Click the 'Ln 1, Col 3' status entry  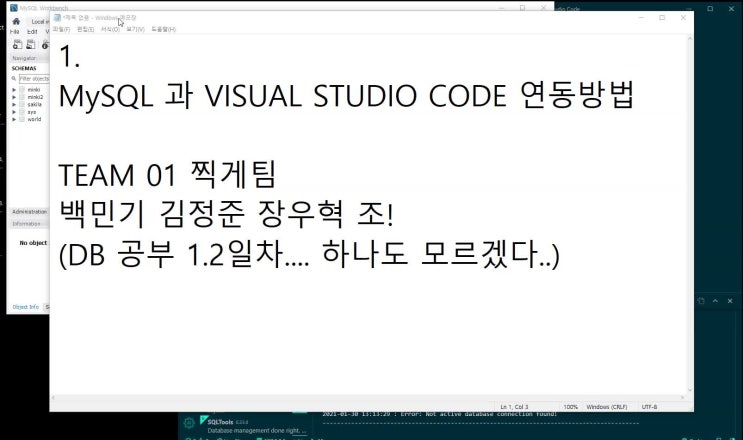(x=514, y=407)
